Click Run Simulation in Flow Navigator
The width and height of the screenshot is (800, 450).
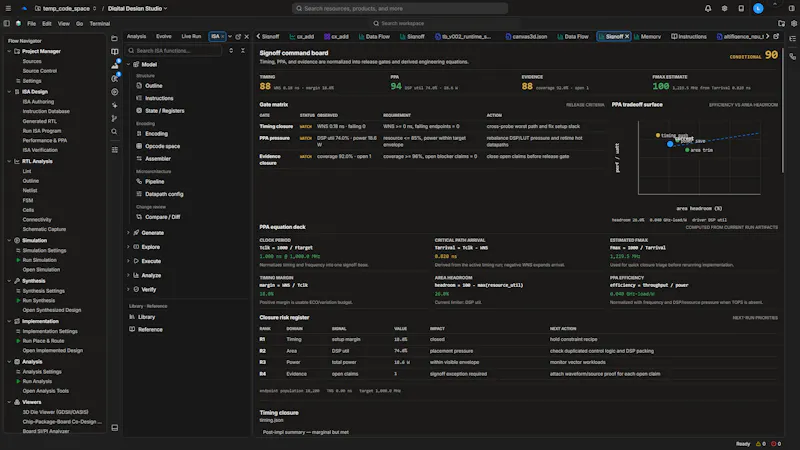(39, 260)
